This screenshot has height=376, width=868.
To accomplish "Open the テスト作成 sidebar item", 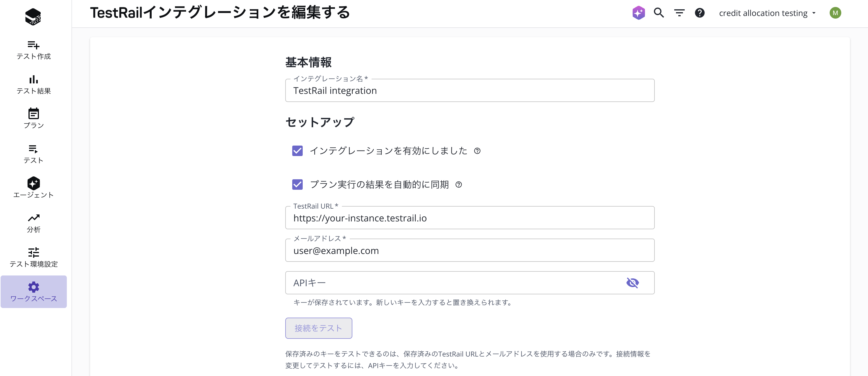I will coord(34,50).
